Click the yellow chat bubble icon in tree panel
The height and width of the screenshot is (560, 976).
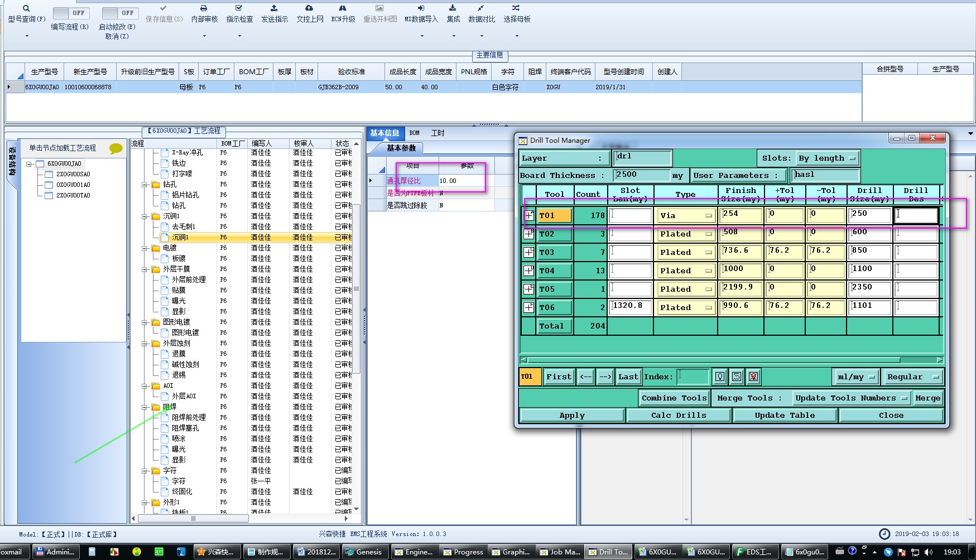point(116,148)
